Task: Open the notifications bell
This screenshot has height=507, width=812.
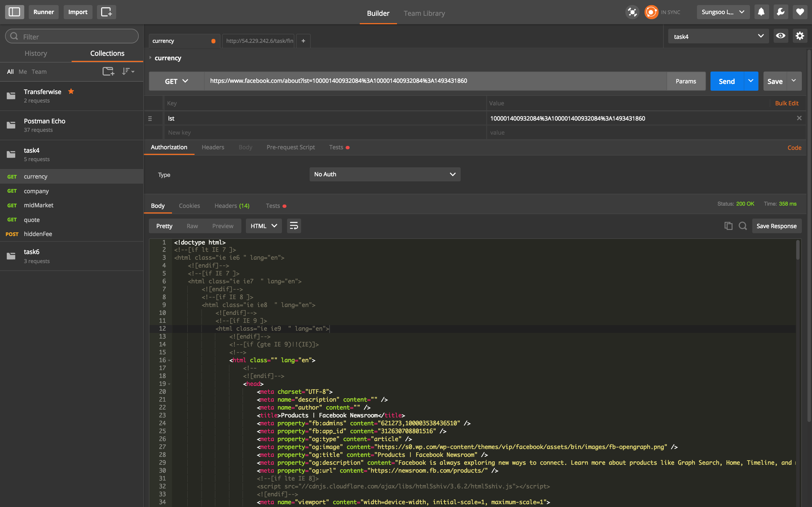Action: (x=761, y=12)
